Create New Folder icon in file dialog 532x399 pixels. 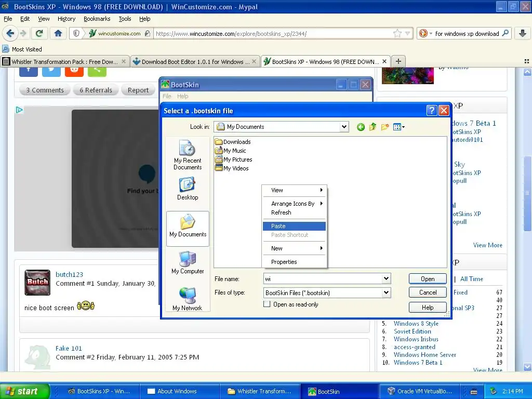tap(385, 127)
